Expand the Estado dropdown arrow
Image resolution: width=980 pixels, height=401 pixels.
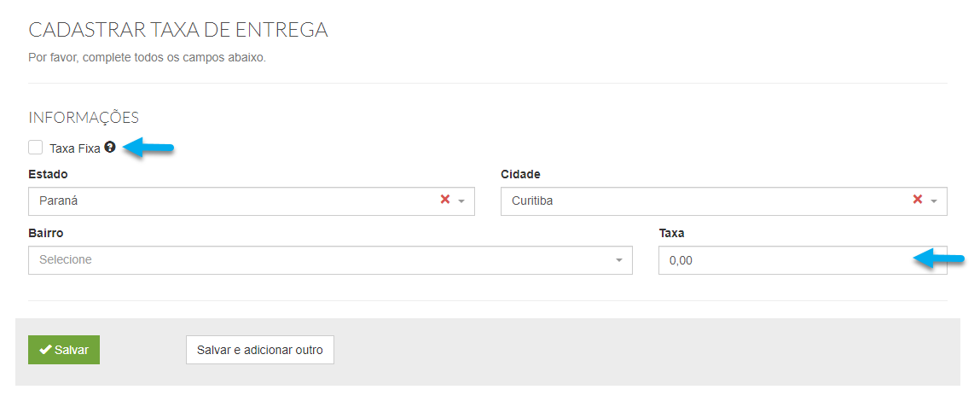pyautogui.click(x=462, y=201)
